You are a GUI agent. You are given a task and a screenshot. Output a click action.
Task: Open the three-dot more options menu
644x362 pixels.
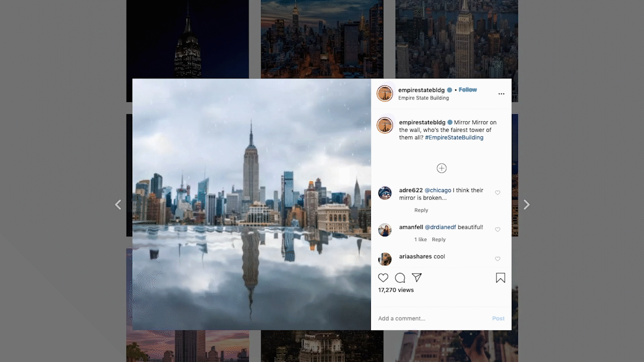tap(501, 94)
